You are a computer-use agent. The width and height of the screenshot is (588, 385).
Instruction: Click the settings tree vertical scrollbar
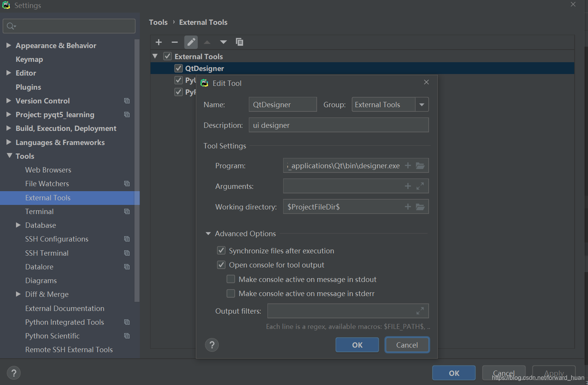(x=137, y=170)
